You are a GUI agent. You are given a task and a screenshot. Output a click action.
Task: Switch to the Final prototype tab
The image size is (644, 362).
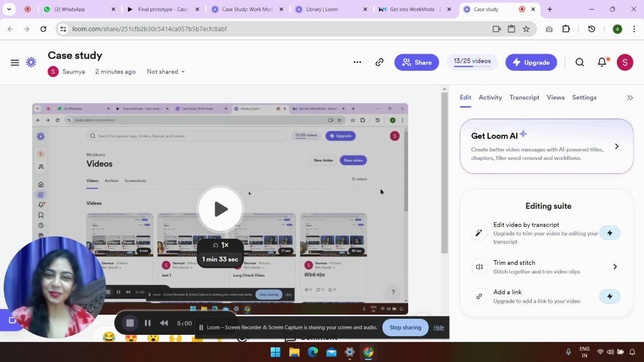(162, 9)
